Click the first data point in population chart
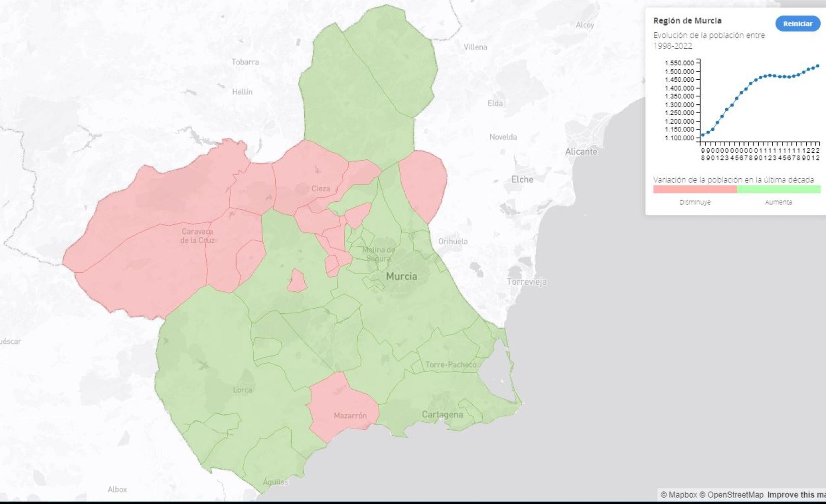Image resolution: width=826 pixels, height=504 pixels. point(703,135)
